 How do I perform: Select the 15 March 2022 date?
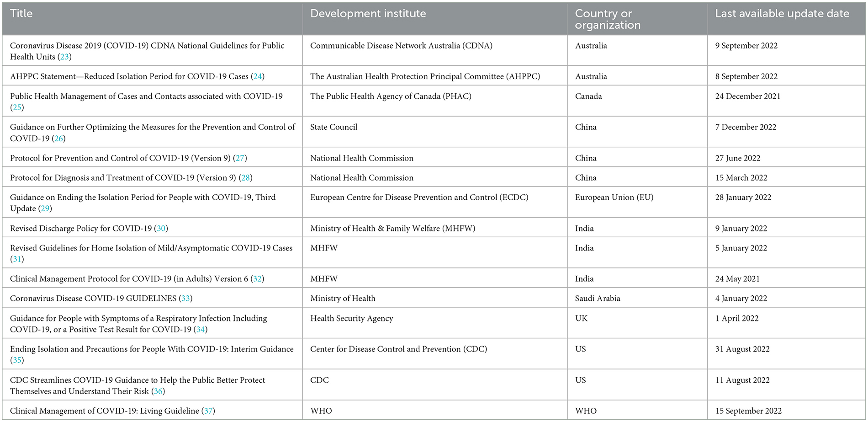[x=741, y=178]
